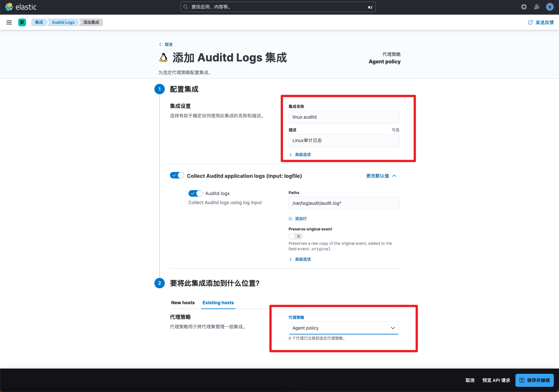This screenshot has width=559, height=392.
Task: Open the newsfeed celebration icon
Action: pyautogui.click(x=537, y=7)
